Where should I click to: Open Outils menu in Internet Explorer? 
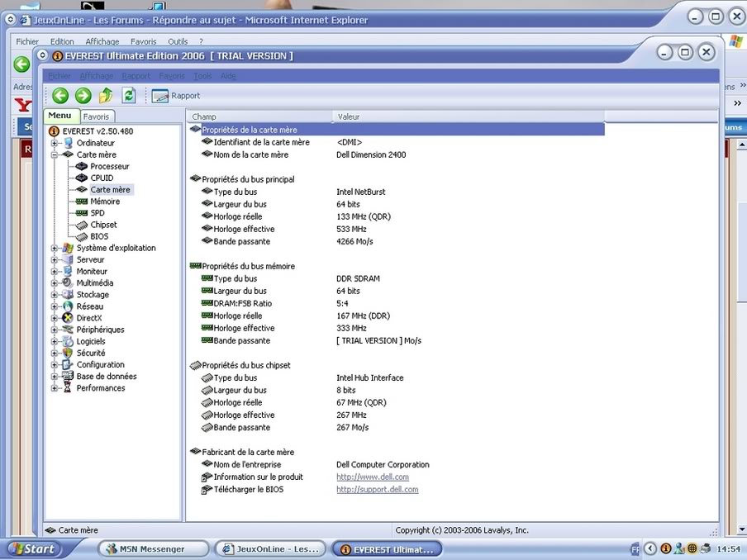coord(178,41)
